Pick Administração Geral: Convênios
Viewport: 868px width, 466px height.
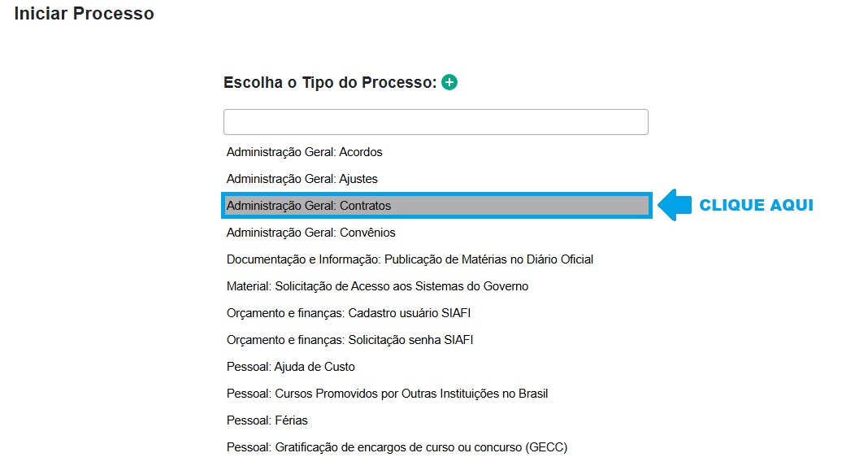(x=311, y=233)
